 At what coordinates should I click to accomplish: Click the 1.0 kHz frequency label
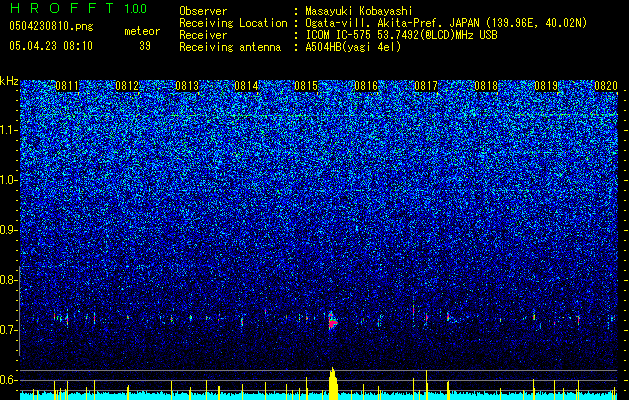(x=7, y=180)
